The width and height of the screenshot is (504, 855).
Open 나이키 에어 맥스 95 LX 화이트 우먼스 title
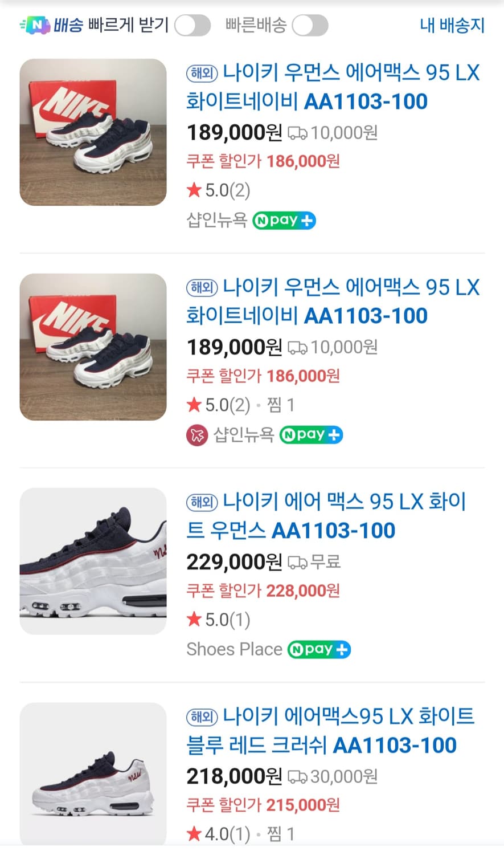[x=326, y=516]
